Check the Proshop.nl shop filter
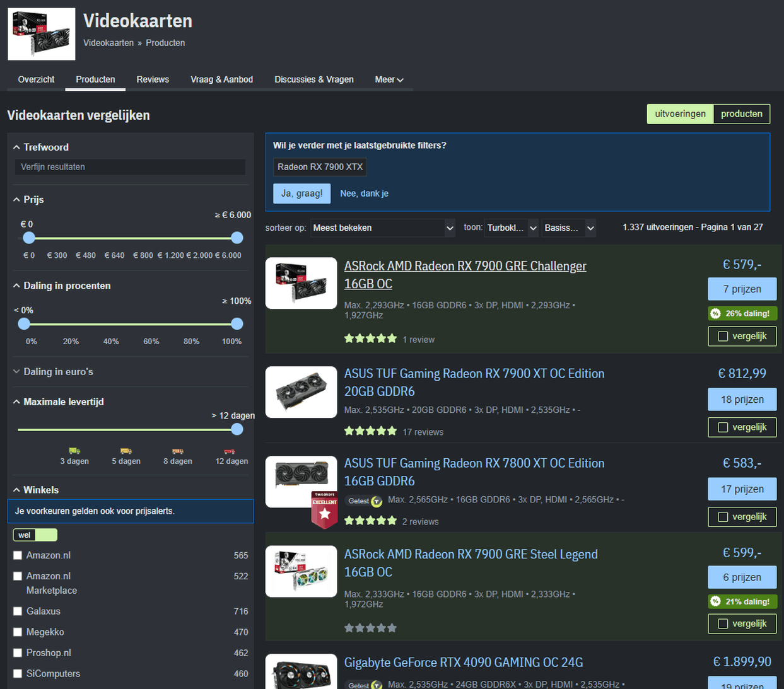This screenshot has width=784, height=689. pyautogui.click(x=18, y=653)
